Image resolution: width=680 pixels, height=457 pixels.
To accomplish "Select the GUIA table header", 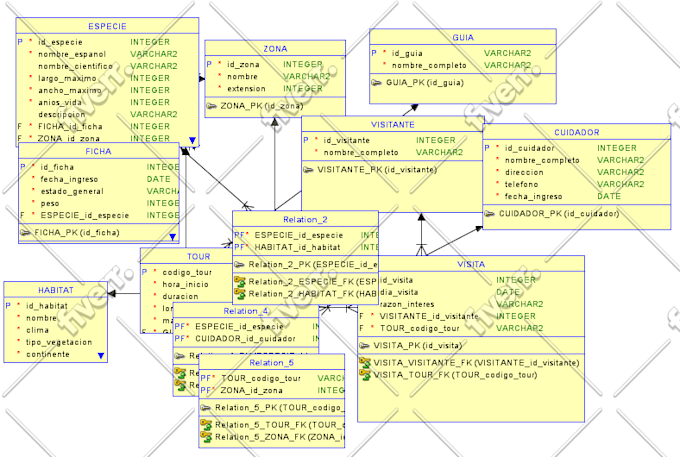I will tap(463, 38).
